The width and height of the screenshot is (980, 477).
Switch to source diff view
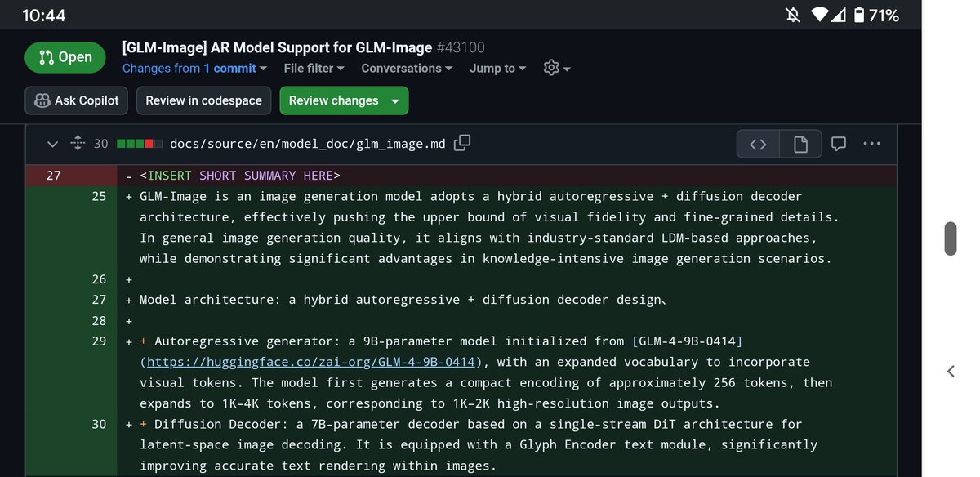click(758, 145)
